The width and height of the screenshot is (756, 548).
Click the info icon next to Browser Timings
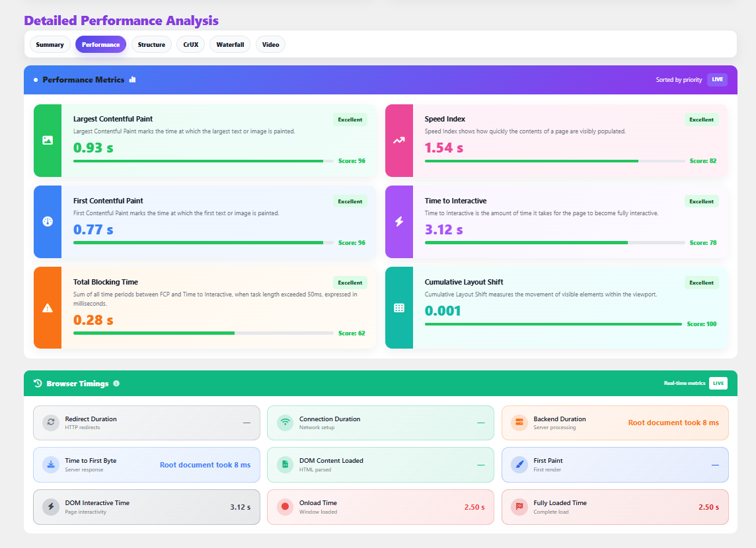116,384
